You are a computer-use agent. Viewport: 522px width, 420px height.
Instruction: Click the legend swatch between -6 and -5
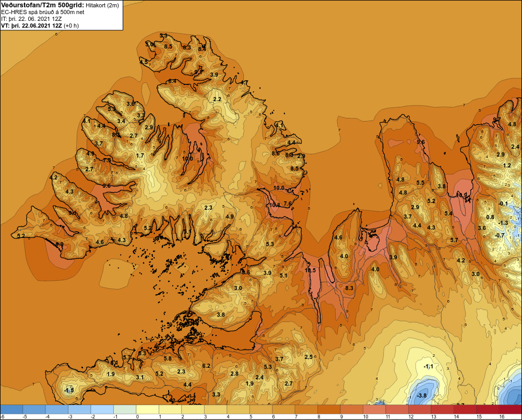tap(11, 410)
